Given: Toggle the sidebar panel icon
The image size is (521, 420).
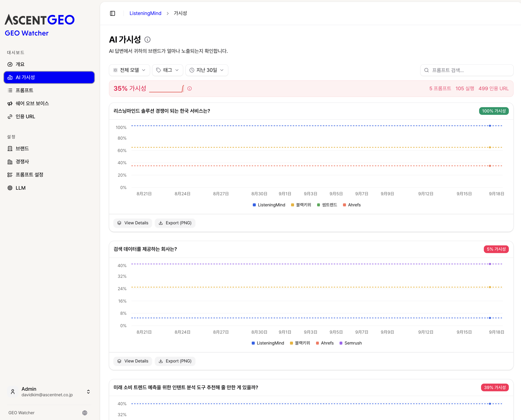Looking at the screenshot, I should (112, 13).
